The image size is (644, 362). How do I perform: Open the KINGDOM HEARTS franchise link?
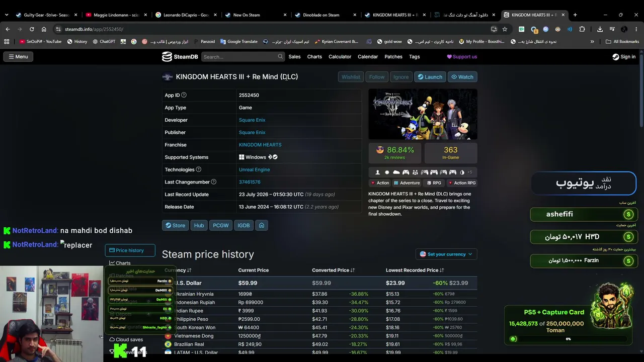[260, 145]
